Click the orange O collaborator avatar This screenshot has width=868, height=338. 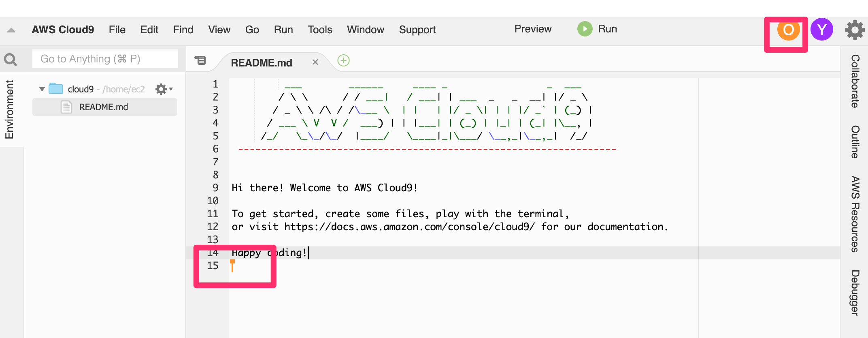(x=788, y=29)
